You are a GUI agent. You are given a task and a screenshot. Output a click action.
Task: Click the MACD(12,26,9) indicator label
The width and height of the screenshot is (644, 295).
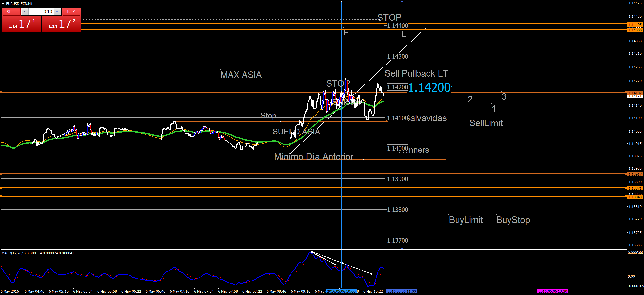click(14, 253)
